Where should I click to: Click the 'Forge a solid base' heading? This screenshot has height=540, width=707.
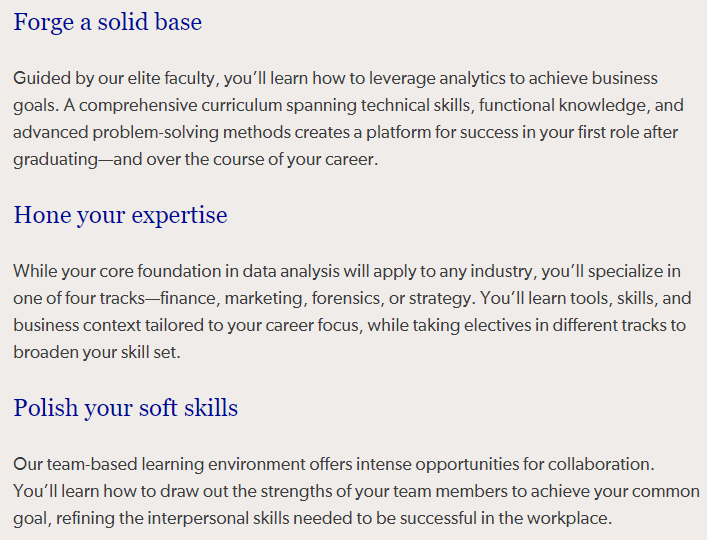[107, 22]
